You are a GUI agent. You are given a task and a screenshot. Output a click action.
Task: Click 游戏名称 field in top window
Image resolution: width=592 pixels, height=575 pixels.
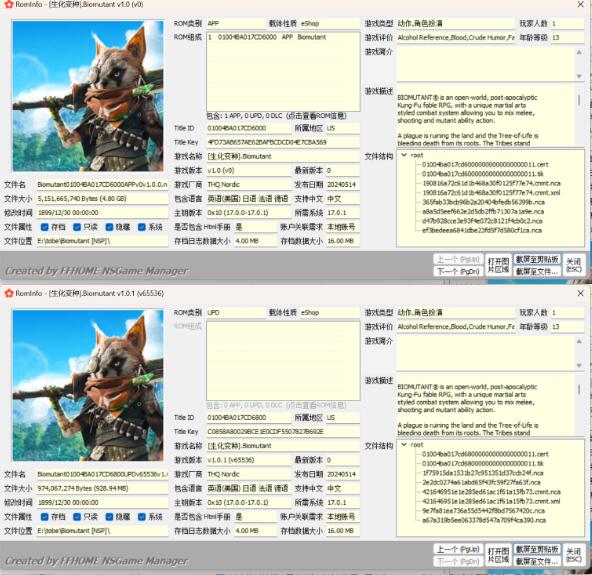[283, 156]
